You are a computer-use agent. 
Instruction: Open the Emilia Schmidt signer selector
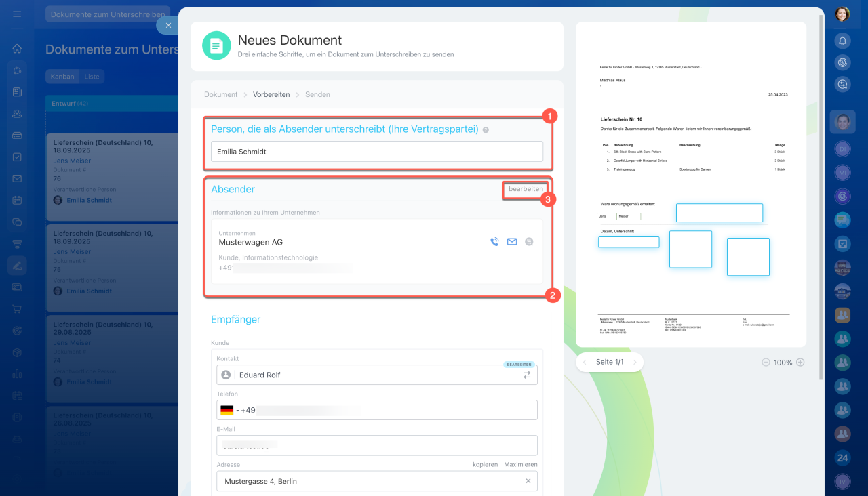pyautogui.click(x=376, y=152)
